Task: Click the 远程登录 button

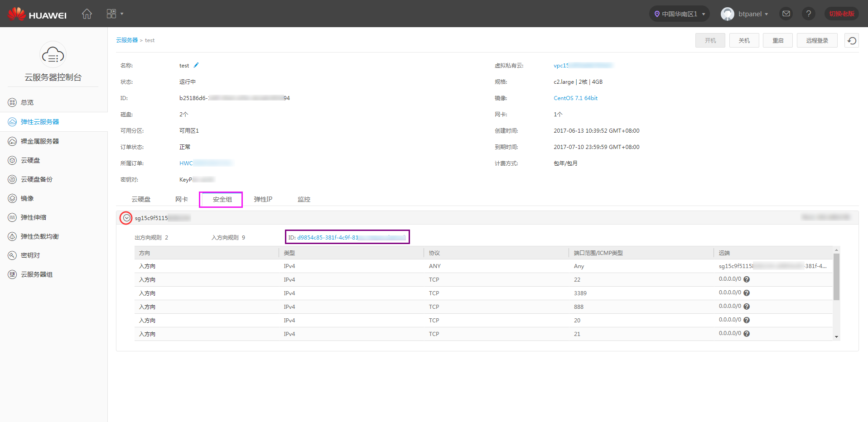Action: [x=817, y=41]
